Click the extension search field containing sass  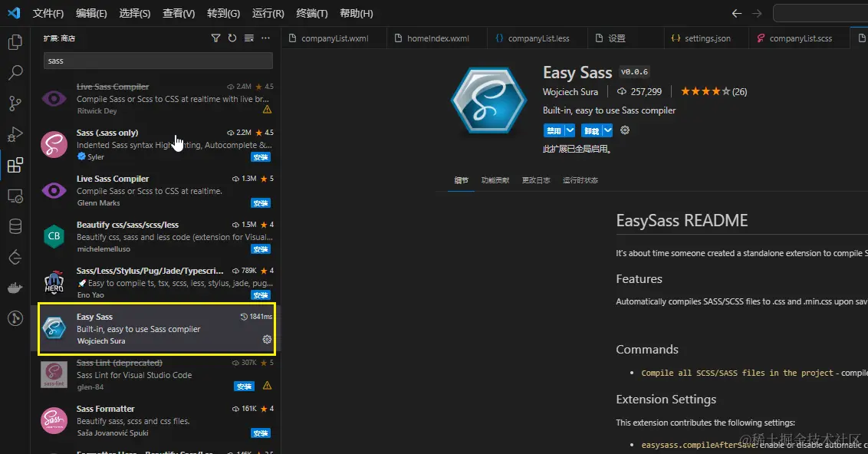pyautogui.click(x=158, y=61)
